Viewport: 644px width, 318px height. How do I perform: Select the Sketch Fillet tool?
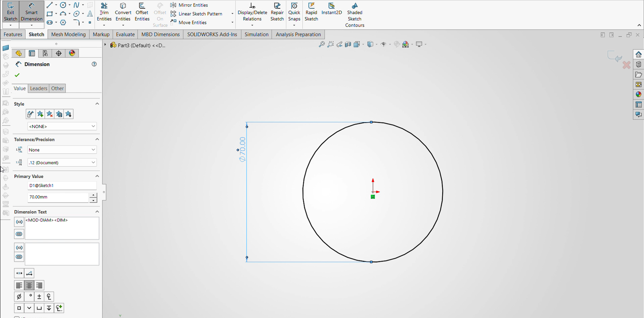click(77, 22)
